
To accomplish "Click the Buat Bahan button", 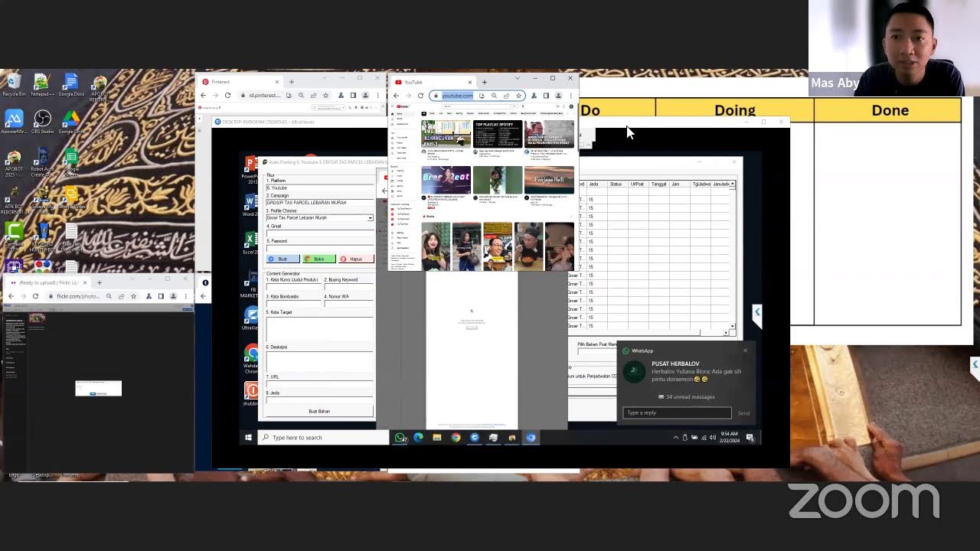I will pos(319,411).
